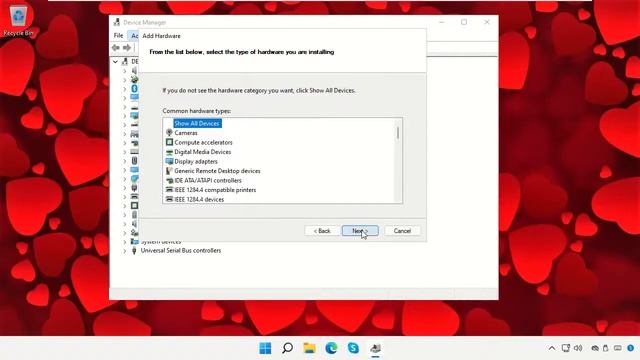This screenshot has height=360, width=640.
Task: Collapse the root computer node in tree
Action: pyautogui.click(x=115, y=61)
